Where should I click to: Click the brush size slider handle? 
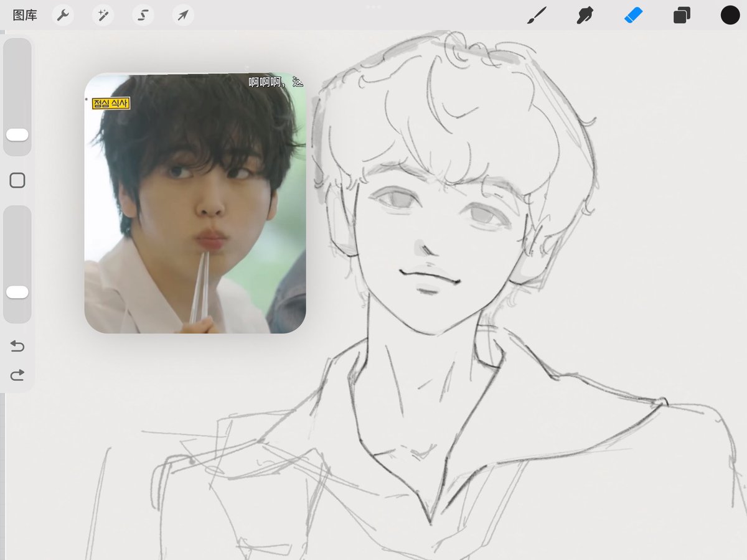pos(17,135)
